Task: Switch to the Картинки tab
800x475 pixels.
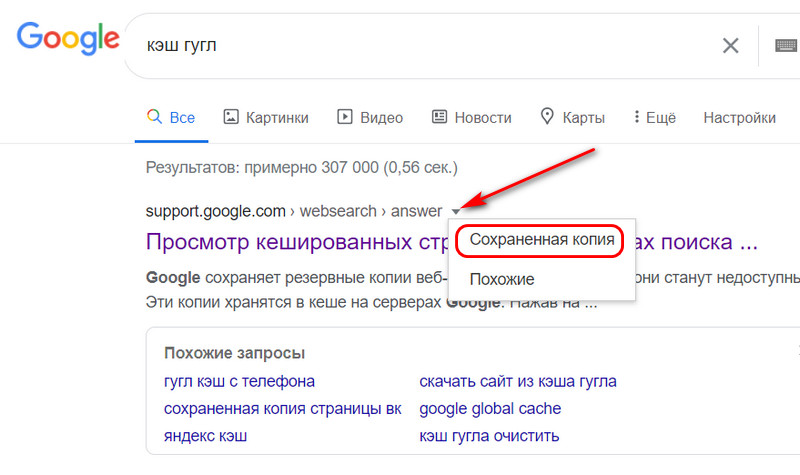Action: pos(266,117)
